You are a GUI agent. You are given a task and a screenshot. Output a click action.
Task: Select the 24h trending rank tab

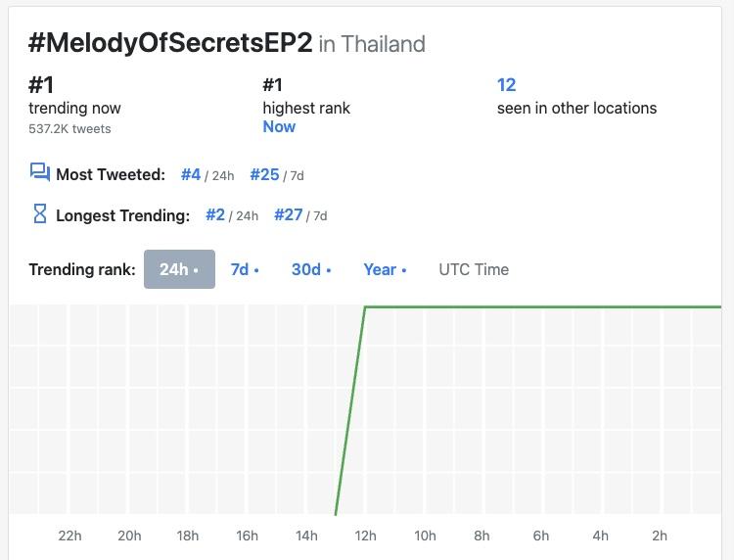pyautogui.click(x=179, y=269)
